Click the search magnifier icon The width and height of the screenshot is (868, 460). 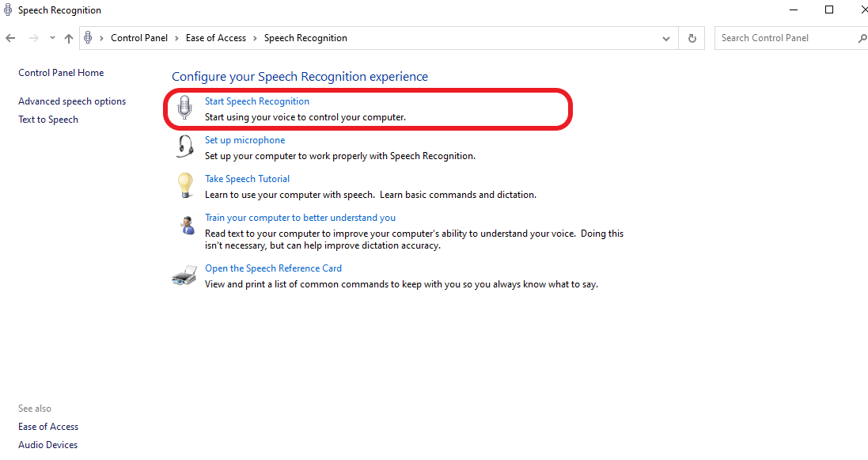click(x=862, y=38)
